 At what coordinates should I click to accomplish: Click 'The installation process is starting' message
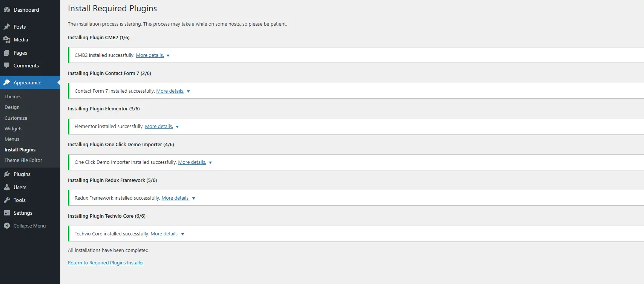pyautogui.click(x=177, y=24)
